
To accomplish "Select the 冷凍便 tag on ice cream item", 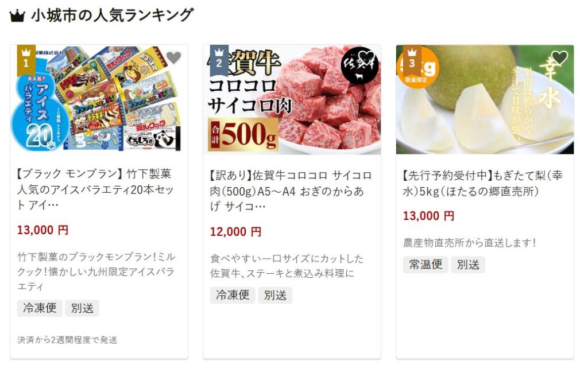I will [x=40, y=308].
